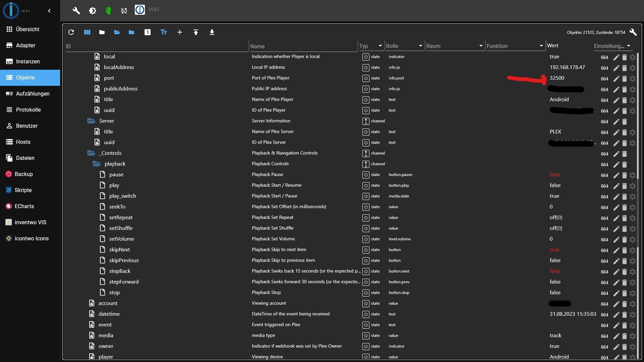Expand the playback controls subfolder

coord(96,164)
